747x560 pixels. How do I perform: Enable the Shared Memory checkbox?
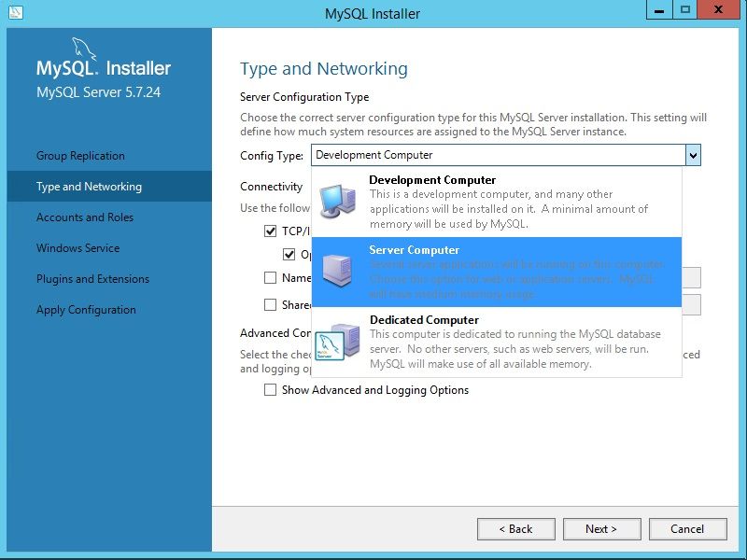[270, 305]
